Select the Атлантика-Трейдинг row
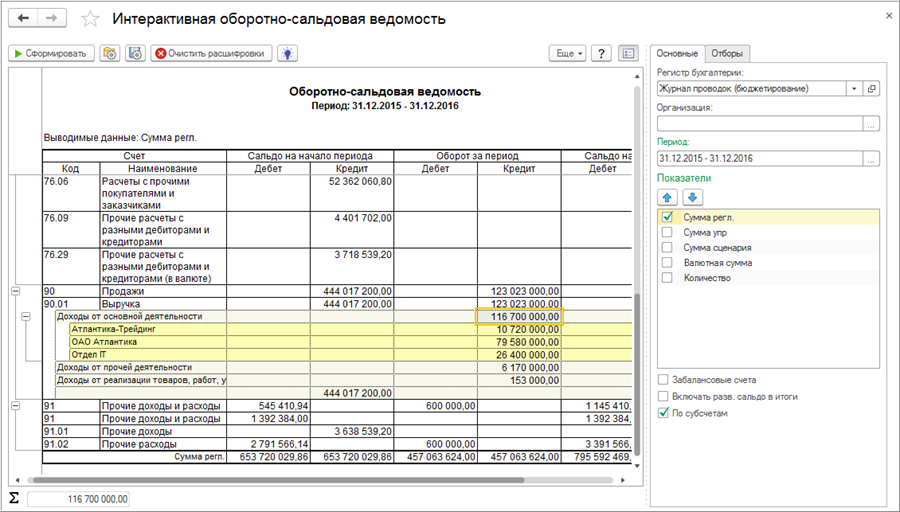Image resolution: width=900 pixels, height=512 pixels. point(350,329)
